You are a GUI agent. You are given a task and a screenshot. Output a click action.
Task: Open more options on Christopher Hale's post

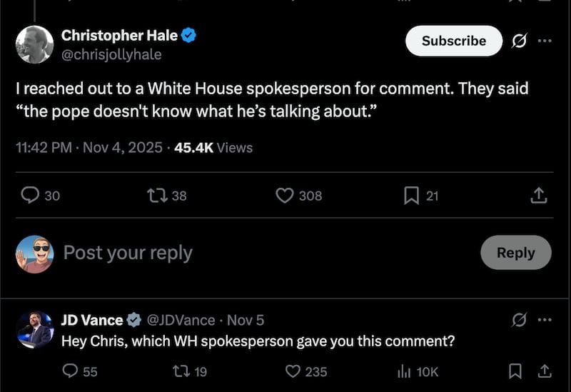point(545,41)
